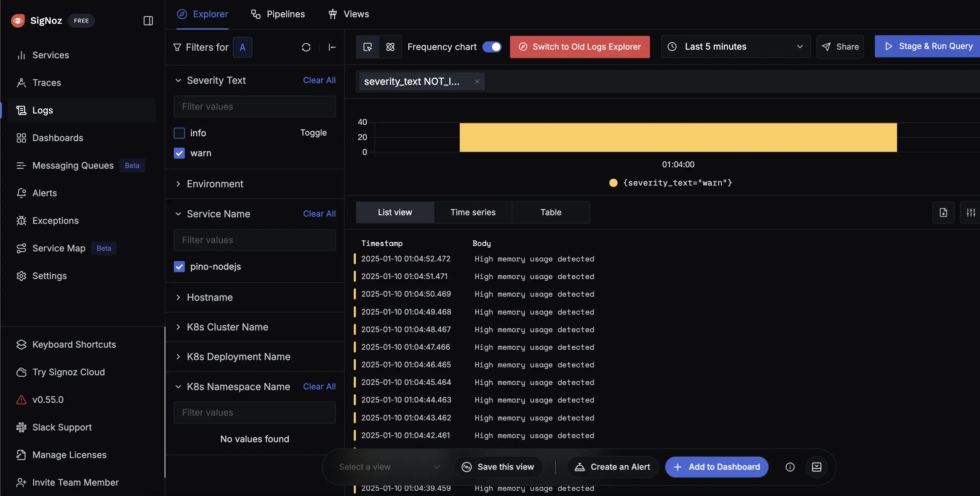This screenshot has width=980, height=496.
Task: Click the Switch to Old Logs Explorer button
Action: pyautogui.click(x=580, y=46)
